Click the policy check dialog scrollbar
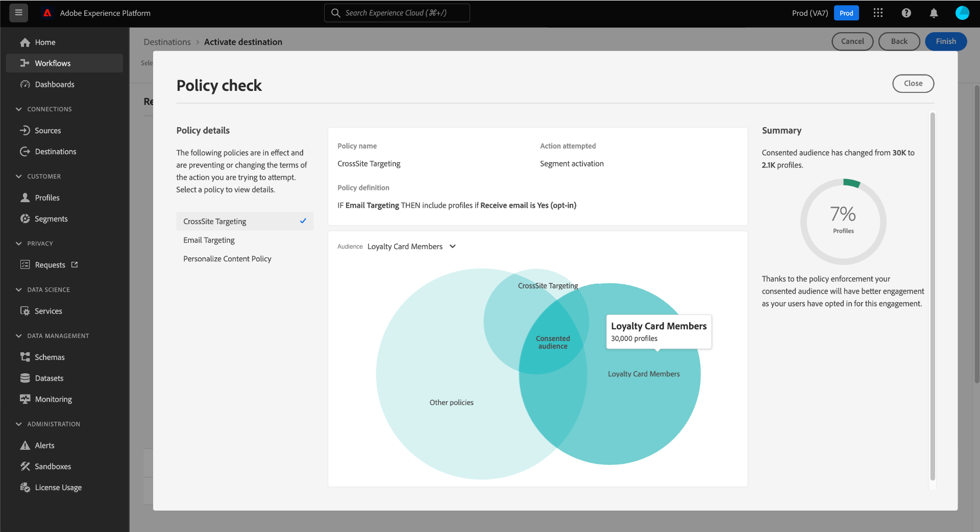This screenshot has width=980, height=532. coord(933,296)
